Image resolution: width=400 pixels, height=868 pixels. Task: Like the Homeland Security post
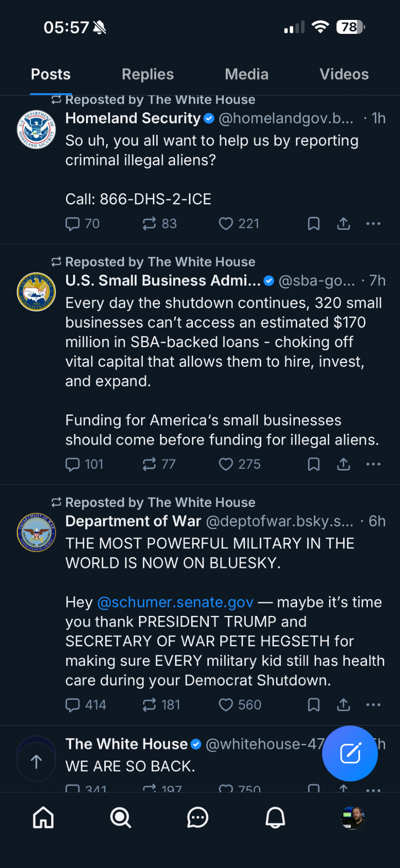coord(226,224)
